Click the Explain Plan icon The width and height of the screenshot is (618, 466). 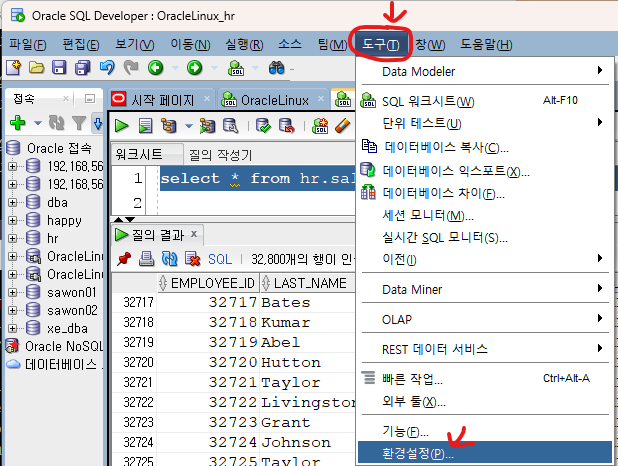tap(169, 126)
